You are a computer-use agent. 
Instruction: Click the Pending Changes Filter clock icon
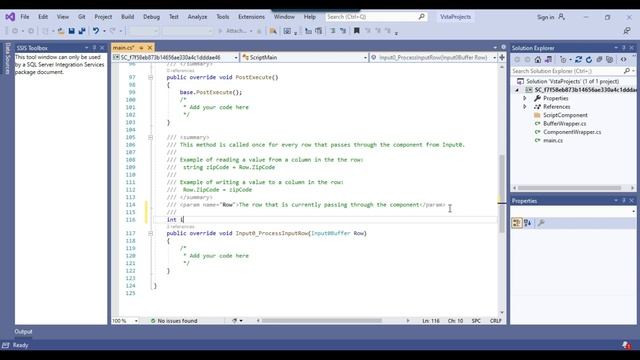click(x=563, y=60)
